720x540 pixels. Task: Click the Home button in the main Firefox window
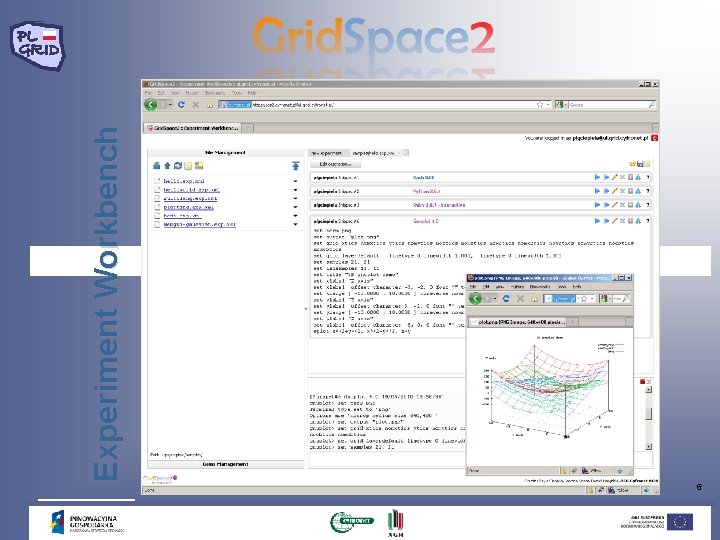tap(210, 105)
